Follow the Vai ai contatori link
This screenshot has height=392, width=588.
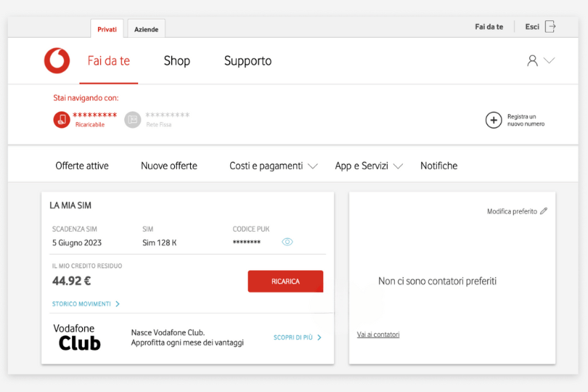(x=378, y=334)
